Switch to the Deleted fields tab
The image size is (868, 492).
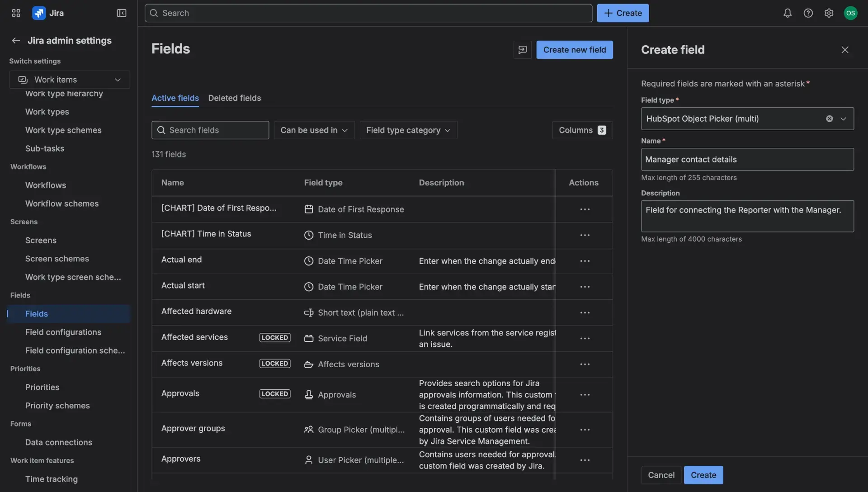[x=235, y=98]
